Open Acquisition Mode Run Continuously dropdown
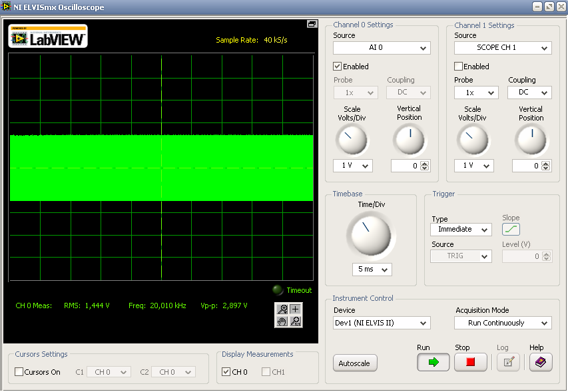Viewport: 568px width, 392px height. click(503, 323)
